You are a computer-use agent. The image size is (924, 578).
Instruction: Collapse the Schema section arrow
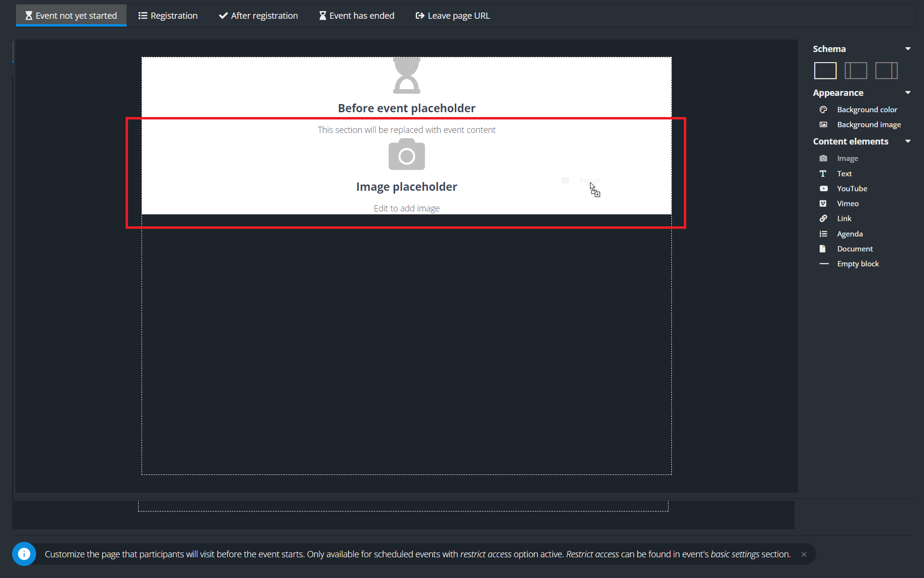tap(908, 49)
